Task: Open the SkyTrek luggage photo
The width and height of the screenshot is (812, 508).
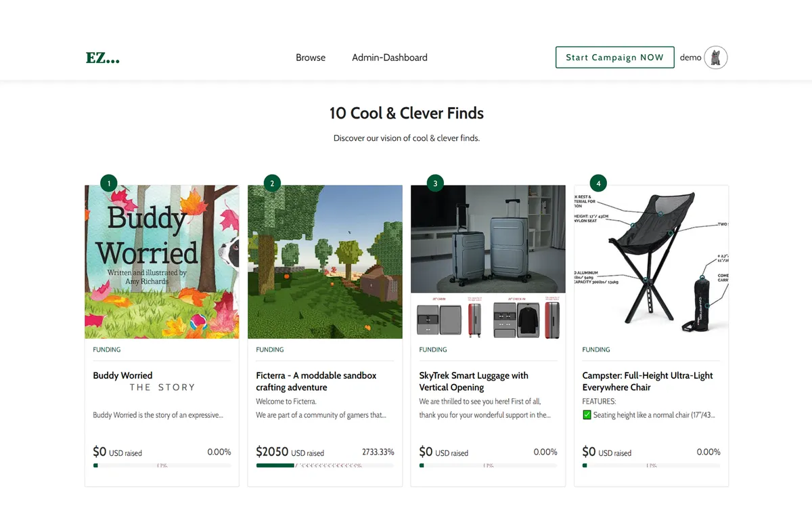Action: point(488,262)
